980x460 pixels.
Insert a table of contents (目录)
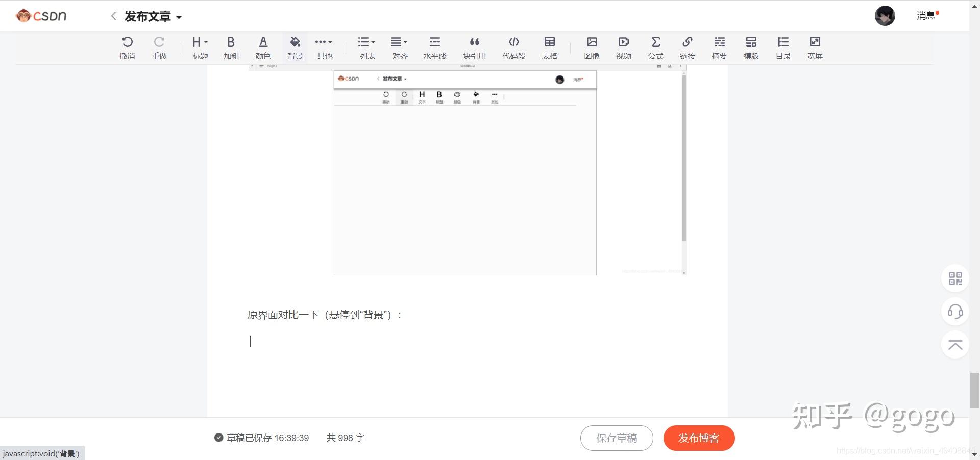pos(783,48)
